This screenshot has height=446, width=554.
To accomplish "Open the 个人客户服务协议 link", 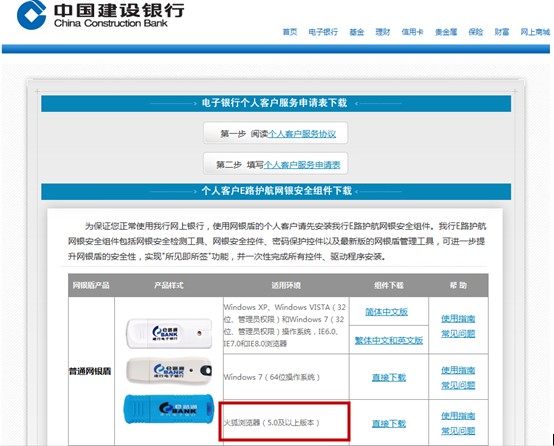I will 302,134.
